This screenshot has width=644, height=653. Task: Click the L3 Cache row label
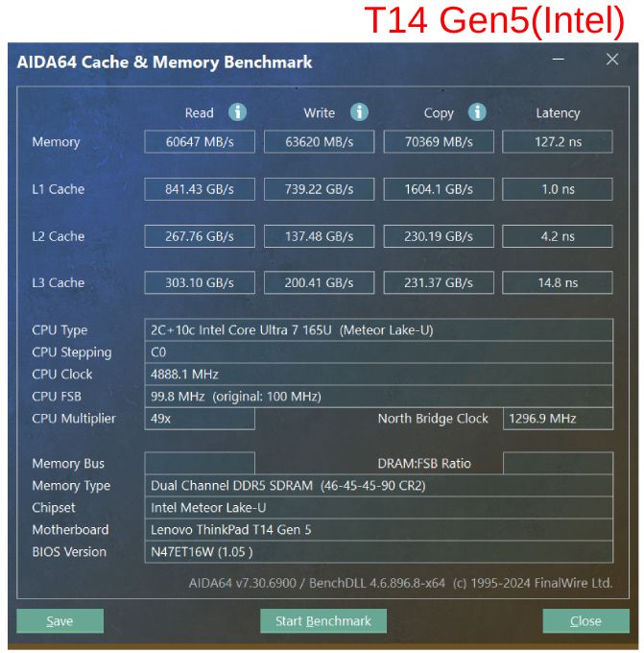coord(59,282)
